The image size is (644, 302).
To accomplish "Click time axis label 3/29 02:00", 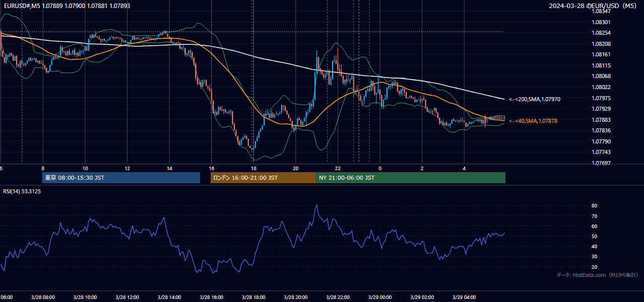I will click(422, 297).
